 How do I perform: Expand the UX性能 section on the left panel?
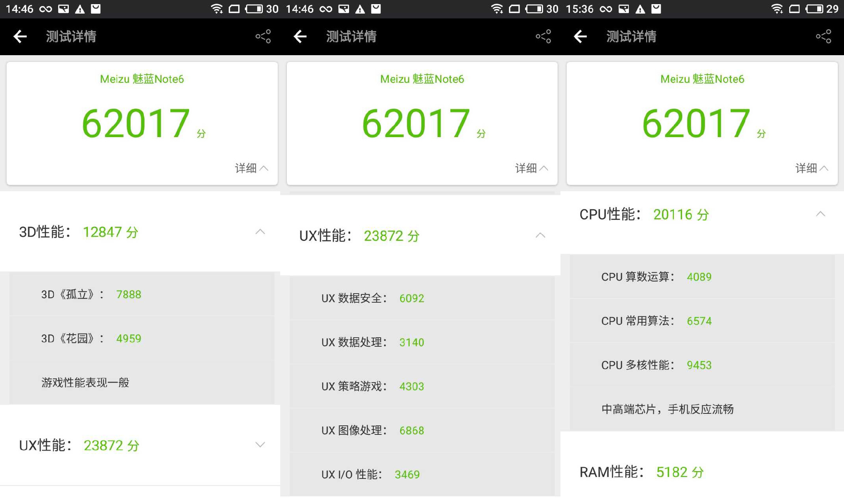pyautogui.click(x=260, y=445)
